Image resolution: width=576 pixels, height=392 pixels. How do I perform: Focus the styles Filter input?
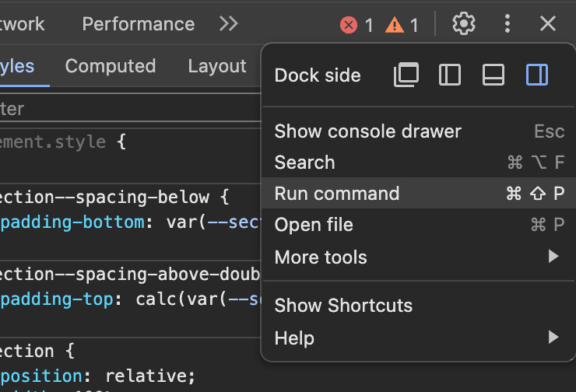(131, 109)
